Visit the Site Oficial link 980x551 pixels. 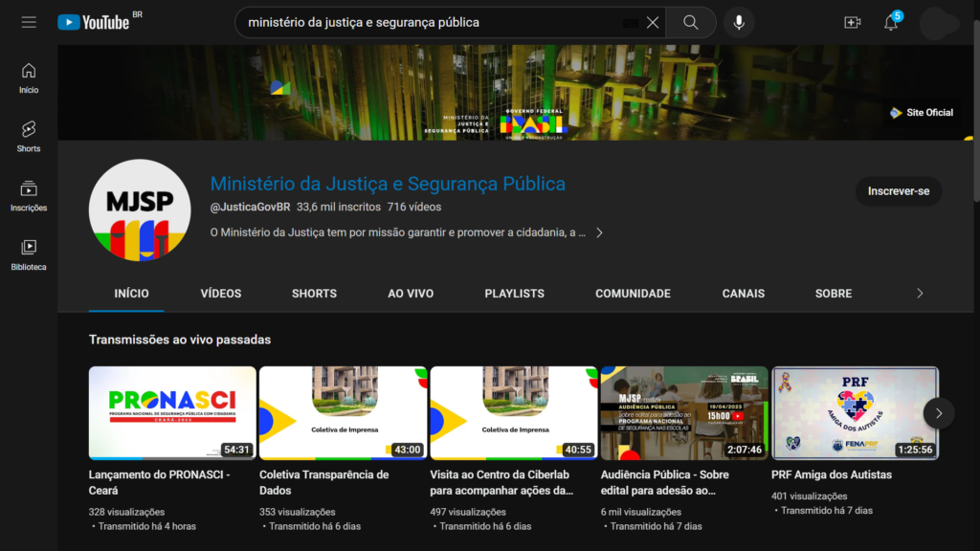922,113
